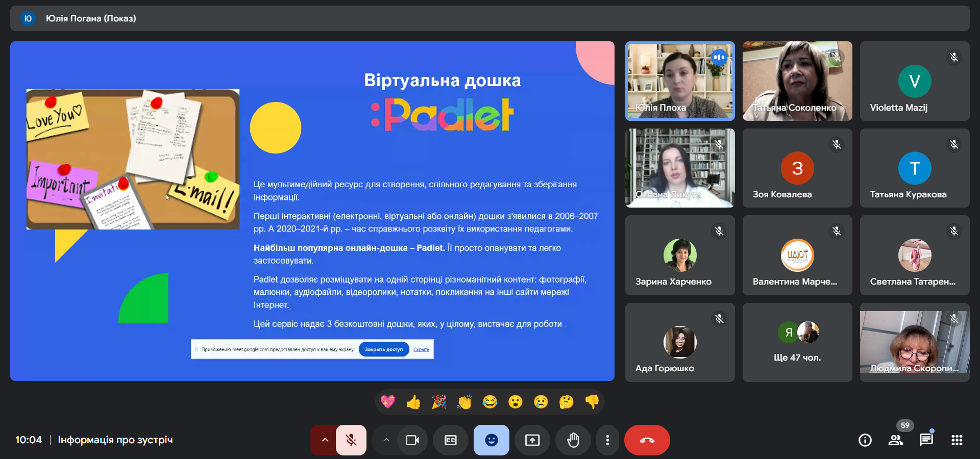Select Валентина Марче... tile
The width and height of the screenshot is (980, 459).
[797, 255]
